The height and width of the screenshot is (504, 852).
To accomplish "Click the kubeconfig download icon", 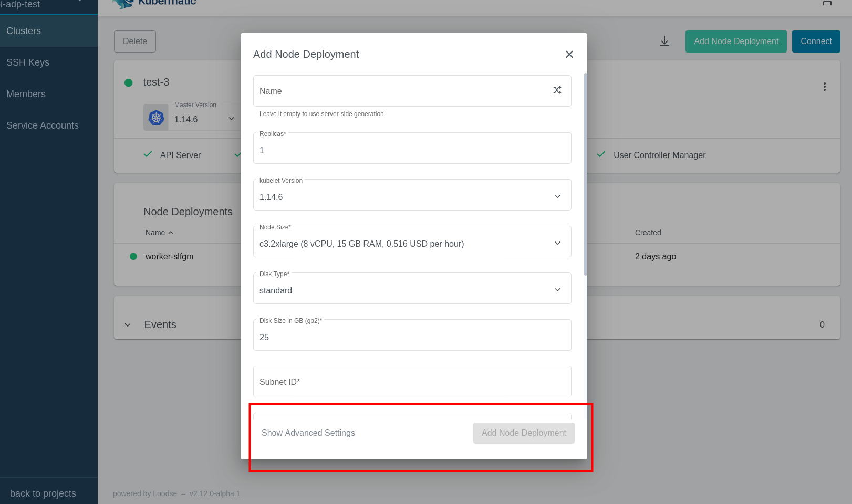I will pyautogui.click(x=664, y=41).
